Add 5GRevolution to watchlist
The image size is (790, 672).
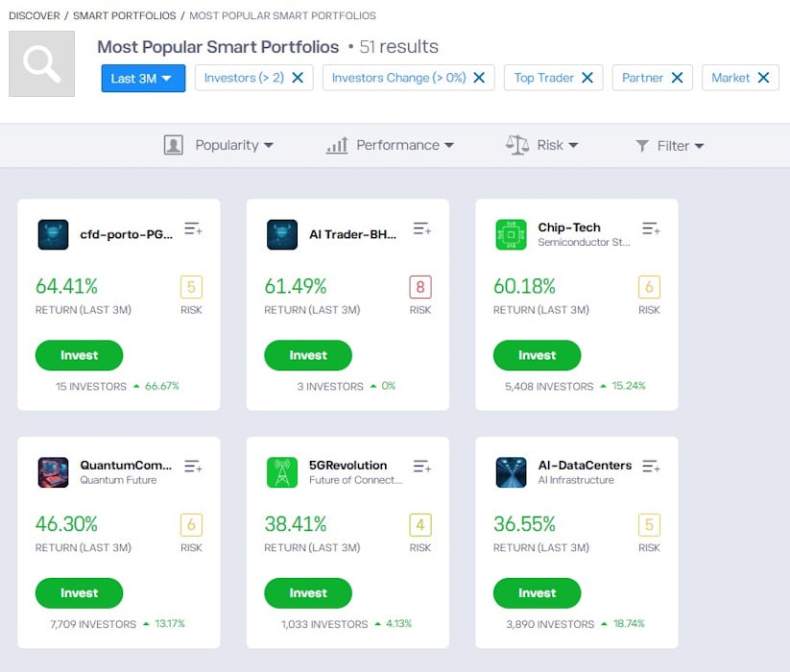422,467
